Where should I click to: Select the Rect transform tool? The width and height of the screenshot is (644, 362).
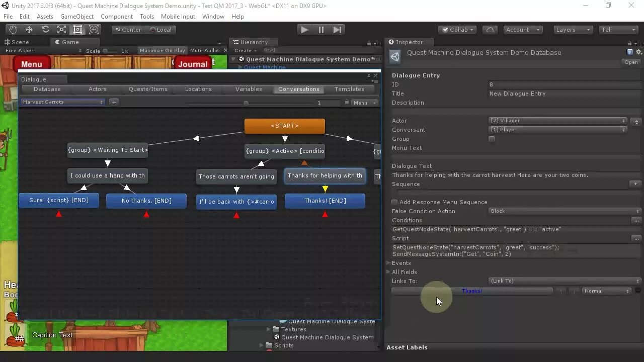pos(77,30)
